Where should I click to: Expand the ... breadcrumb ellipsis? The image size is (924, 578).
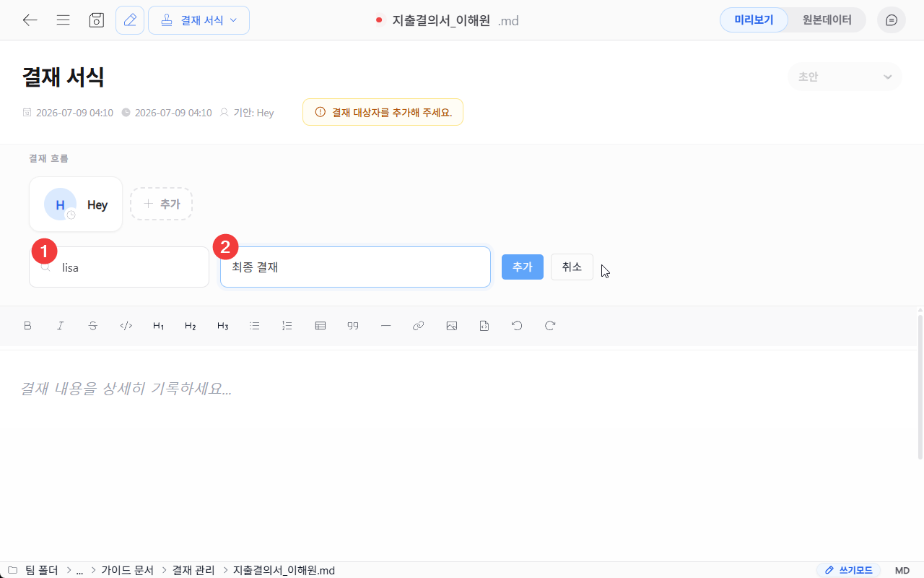[x=80, y=570]
